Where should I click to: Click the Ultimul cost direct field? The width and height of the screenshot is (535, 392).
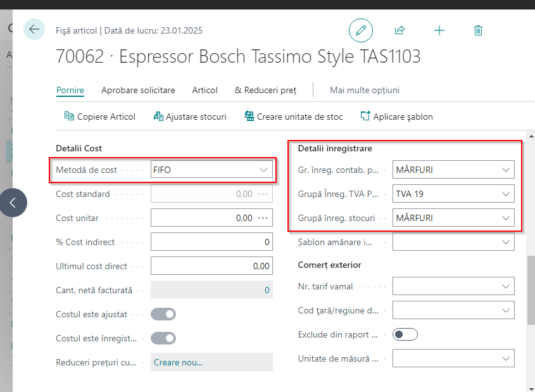tap(211, 266)
